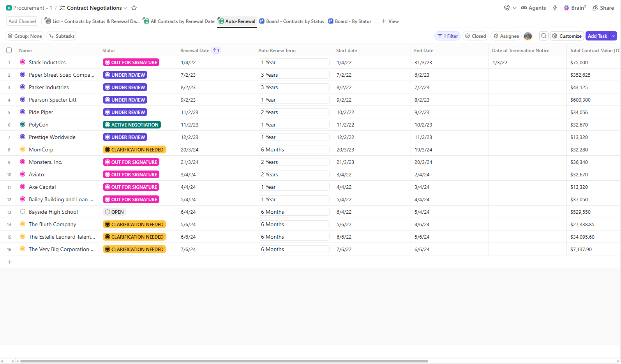Click Parker Industries status circle icon
The width and height of the screenshot is (621, 364).
[23, 87]
